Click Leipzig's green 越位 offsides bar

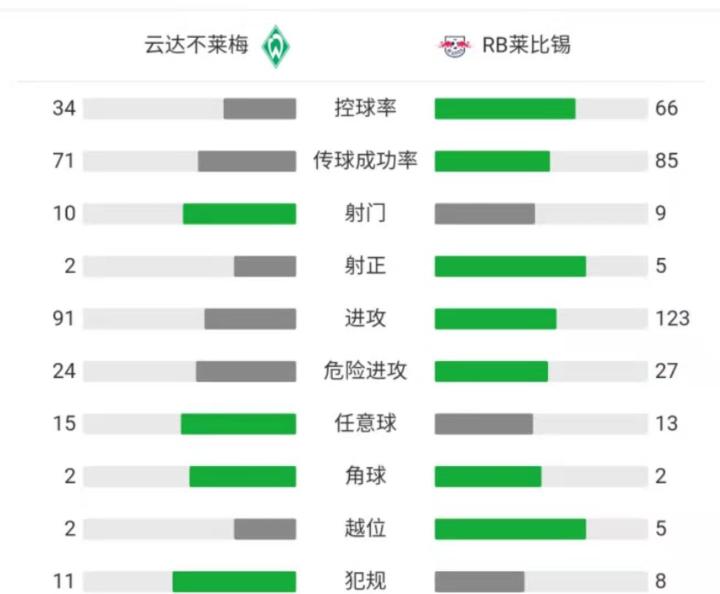pyautogui.click(x=510, y=528)
